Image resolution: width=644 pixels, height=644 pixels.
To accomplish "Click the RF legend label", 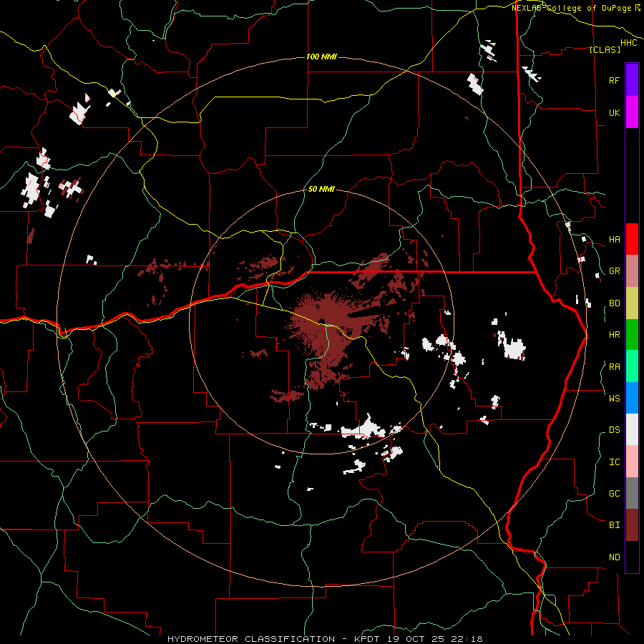I will 615,80.
